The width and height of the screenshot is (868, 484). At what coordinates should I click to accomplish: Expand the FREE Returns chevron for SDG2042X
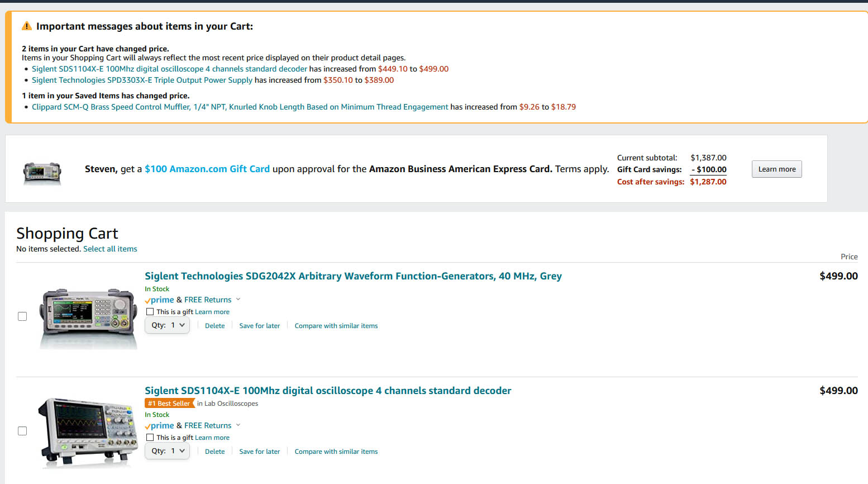(238, 300)
